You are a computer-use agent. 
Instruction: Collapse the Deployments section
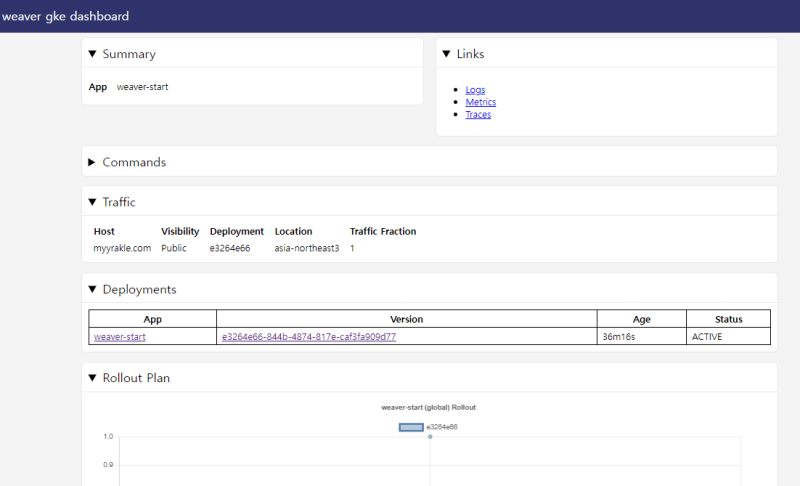point(93,290)
